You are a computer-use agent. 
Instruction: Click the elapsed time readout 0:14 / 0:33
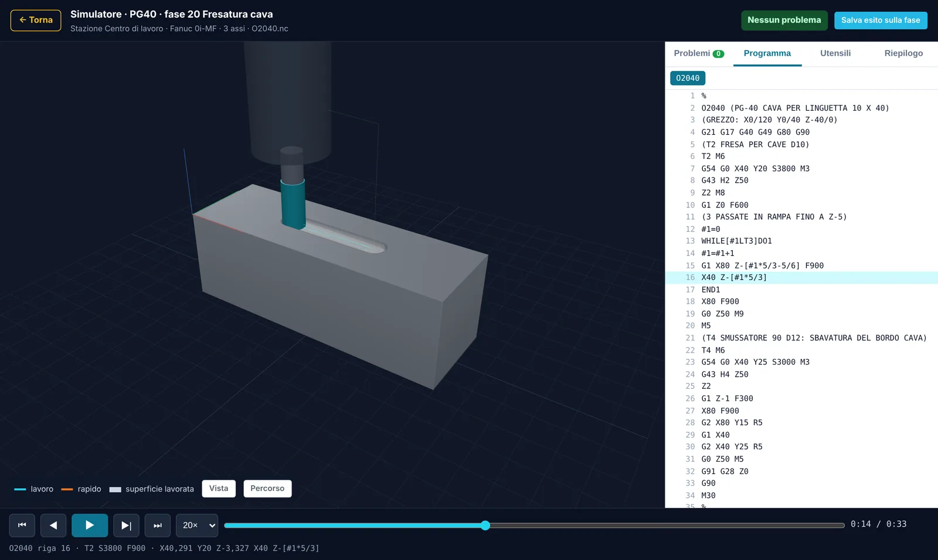click(878, 524)
